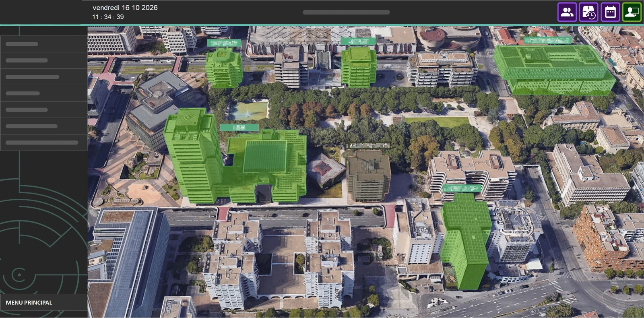Click the date text vendredi 16 10 2026
This screenshot has height=318, width=644.
click(125, 8)
